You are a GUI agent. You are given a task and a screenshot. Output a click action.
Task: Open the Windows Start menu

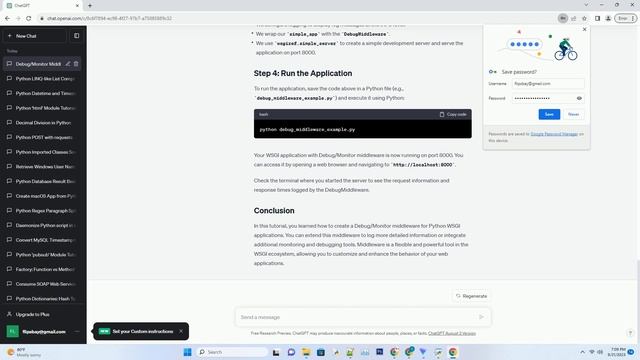point(187,352)
